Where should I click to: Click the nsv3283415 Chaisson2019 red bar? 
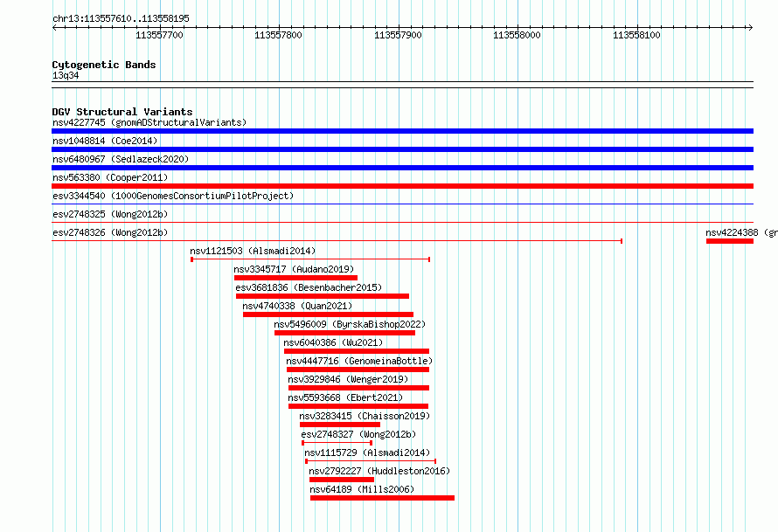click(340, 425)
